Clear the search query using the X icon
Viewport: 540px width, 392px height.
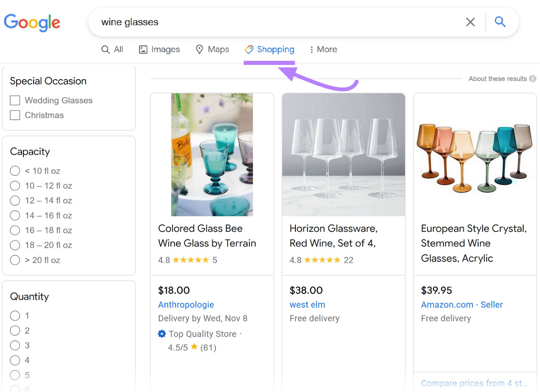[x=470, y=22]
